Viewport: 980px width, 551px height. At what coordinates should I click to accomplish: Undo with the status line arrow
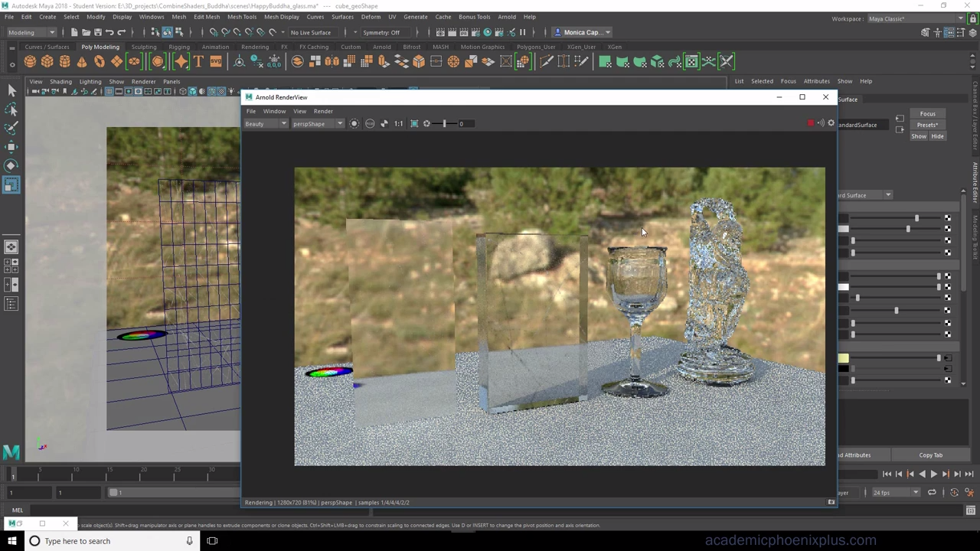(109, 32)
